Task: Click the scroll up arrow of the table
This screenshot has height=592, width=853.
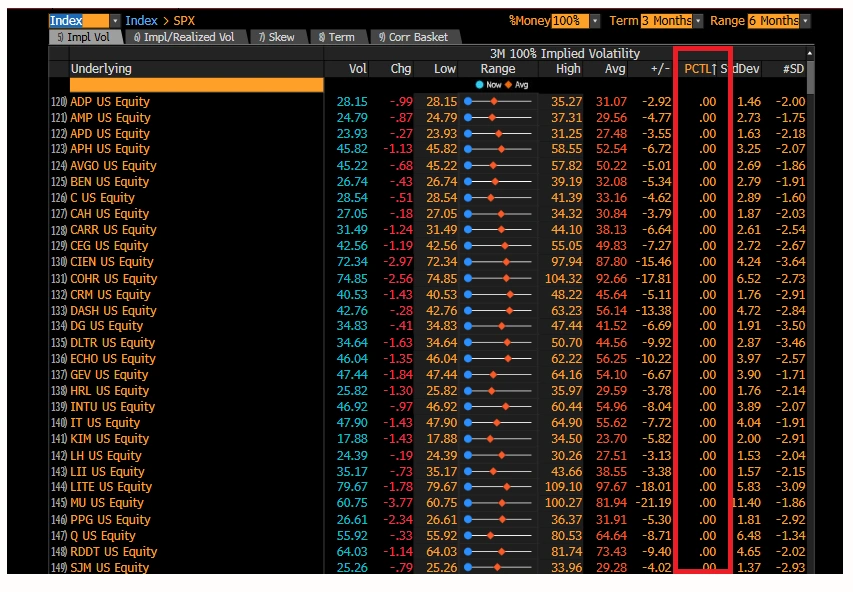Action: click(810, 53)
